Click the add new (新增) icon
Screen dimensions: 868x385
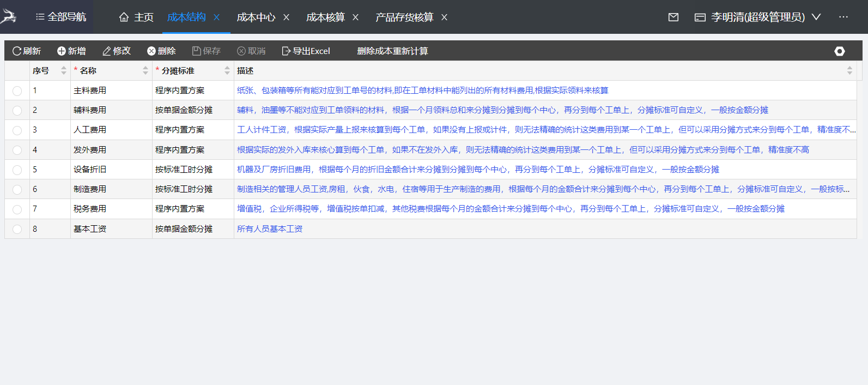(62, 51)
